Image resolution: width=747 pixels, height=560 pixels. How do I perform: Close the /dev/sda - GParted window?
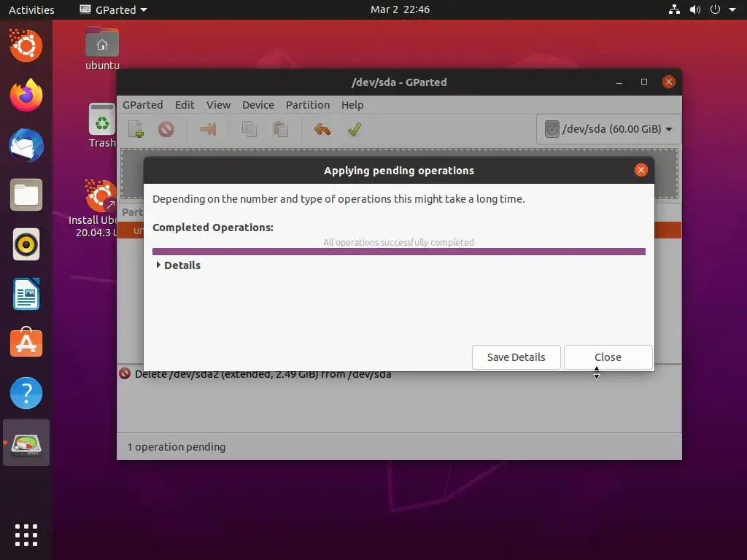(x=669, y=82)
